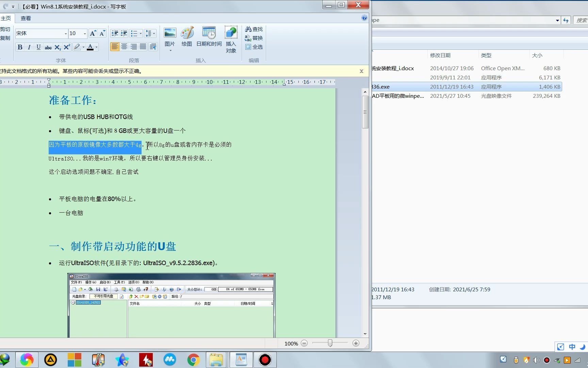Screen dimensions: 588x368
Task: Decrease paragraph indent
Action: coord(115,33)
